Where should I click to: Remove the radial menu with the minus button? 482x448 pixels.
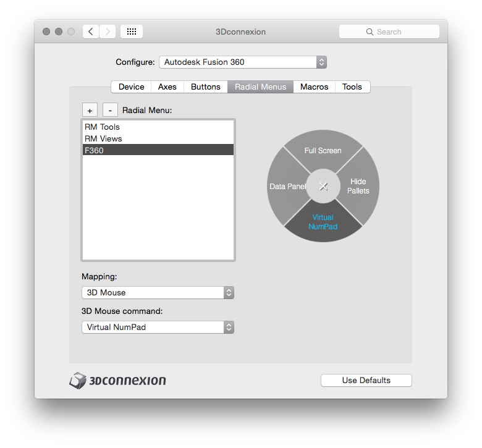(x=110, y=110)
